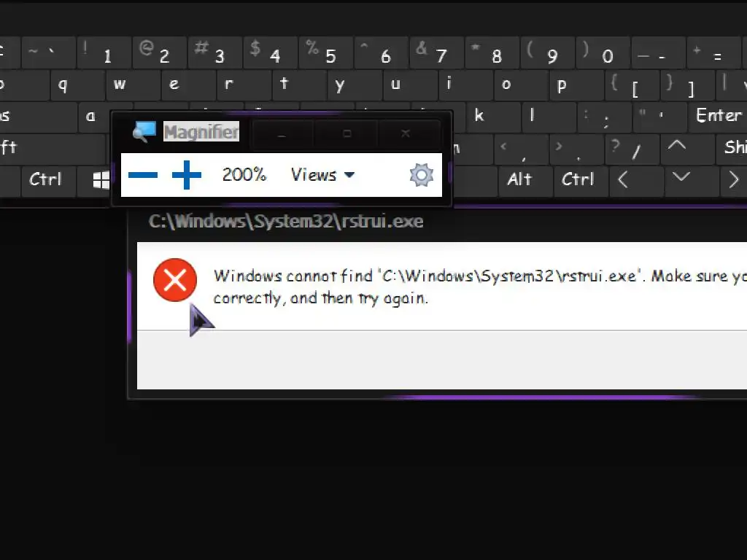Tap the comma/less-than key
747x560 pixels.
click(x=521, y=149)
